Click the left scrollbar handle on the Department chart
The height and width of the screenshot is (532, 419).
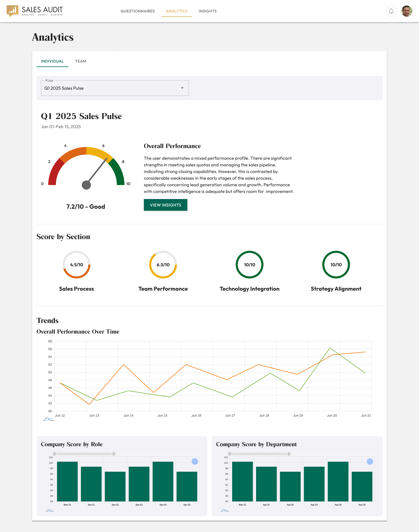[x=230, y=454]
